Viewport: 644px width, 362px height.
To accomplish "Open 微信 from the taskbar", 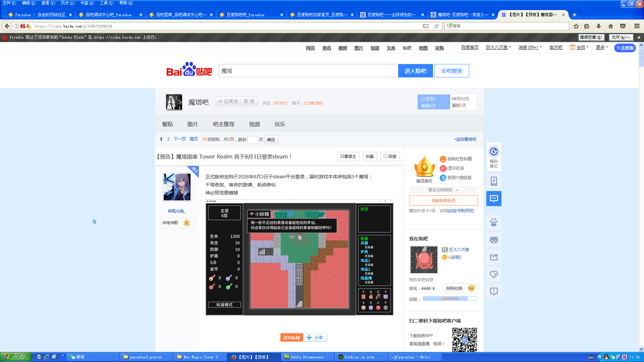I will (x=93, y=357).
